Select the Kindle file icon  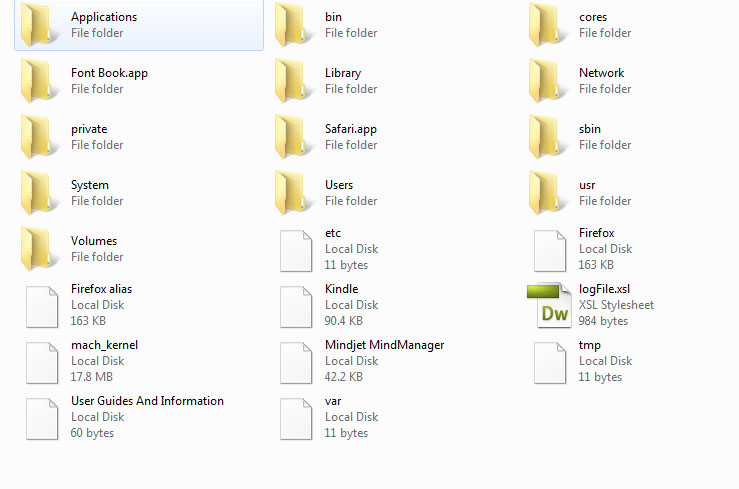coord(296,307)
